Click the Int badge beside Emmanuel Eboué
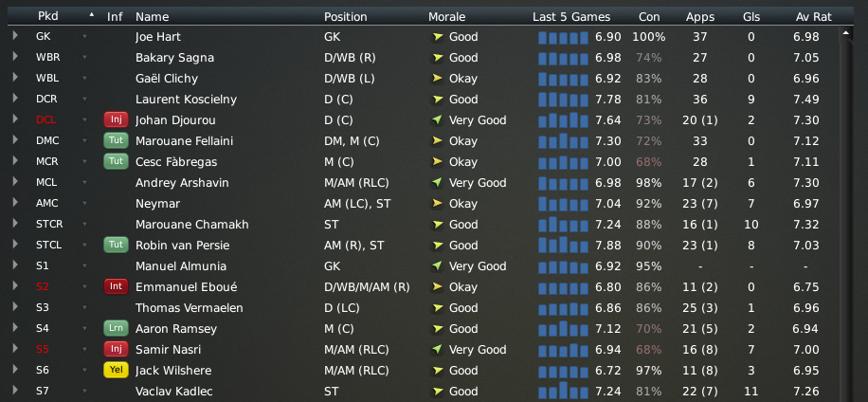 (x=116, y=287)
